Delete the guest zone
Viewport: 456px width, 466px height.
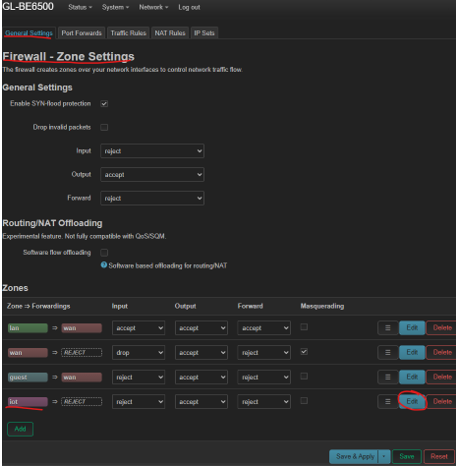442,377
